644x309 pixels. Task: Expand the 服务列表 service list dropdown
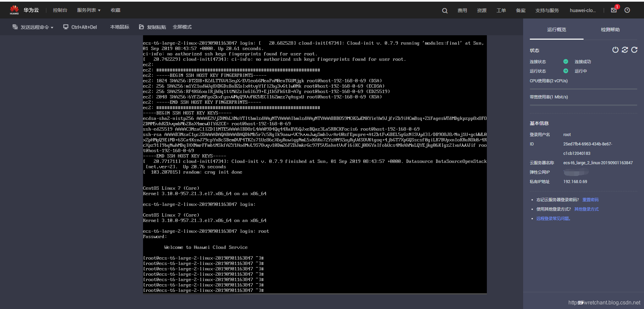click(89, 10)
